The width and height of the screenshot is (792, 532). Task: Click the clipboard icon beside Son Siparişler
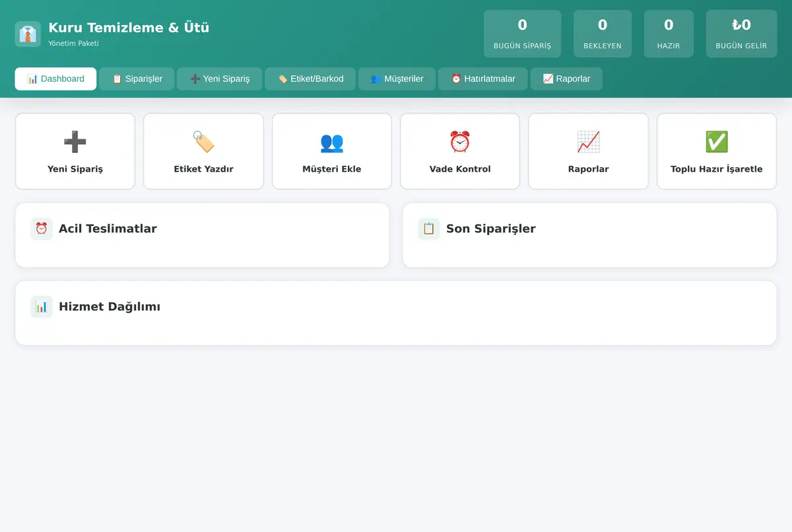coord(429,228)
